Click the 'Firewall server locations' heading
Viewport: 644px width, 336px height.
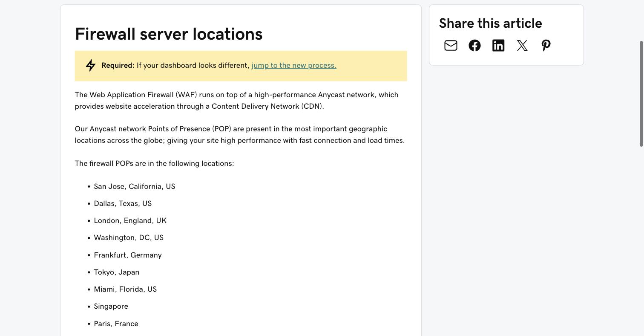[169, 34]
